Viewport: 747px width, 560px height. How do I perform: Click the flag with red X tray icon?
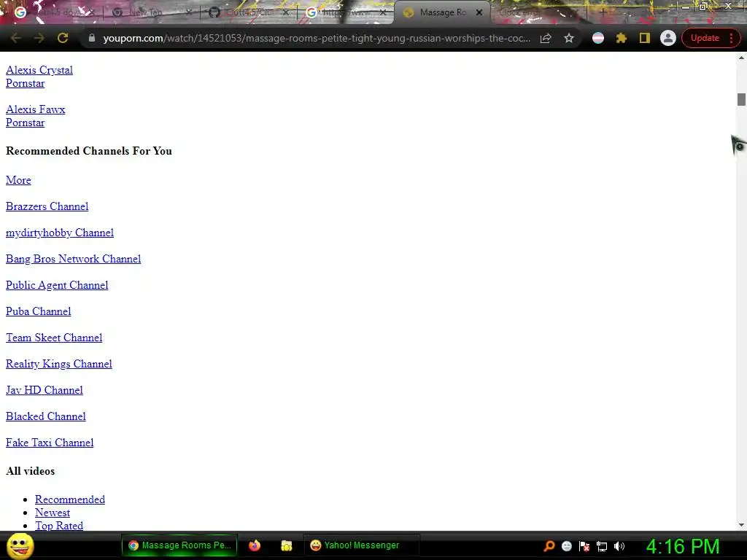(584, 546)
